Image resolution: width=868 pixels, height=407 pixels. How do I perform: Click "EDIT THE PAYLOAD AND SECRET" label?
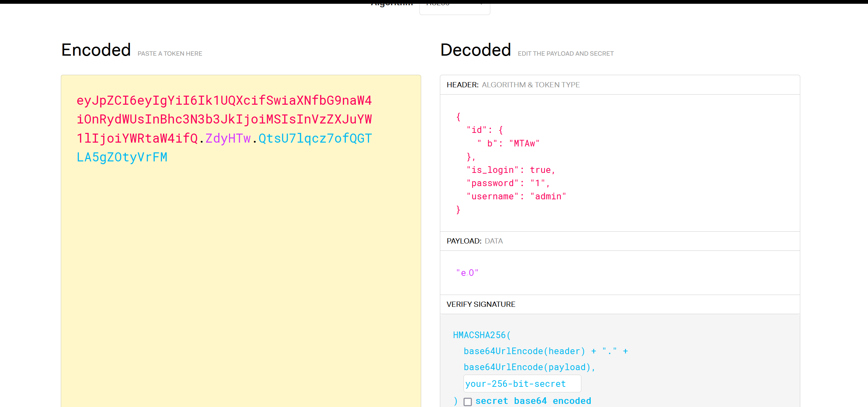point(566,54)
